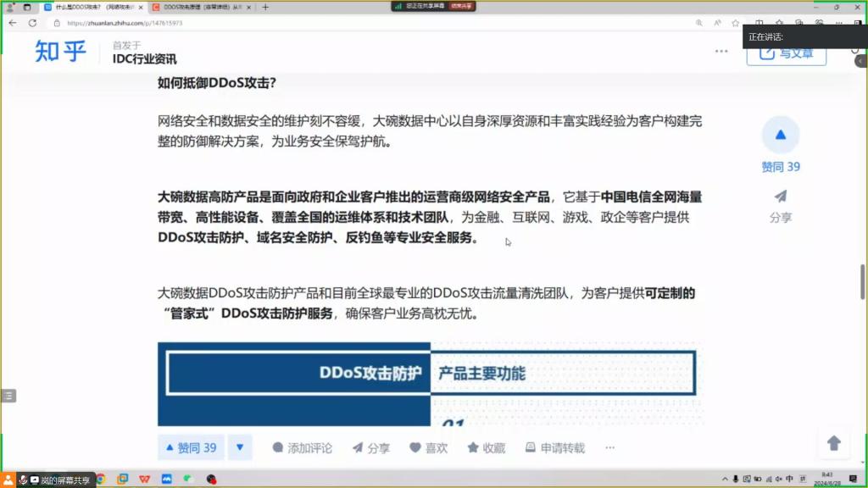868x488 pixels.
Task: Click 分享 in the bottom action bar
Action: click(371, 448)
